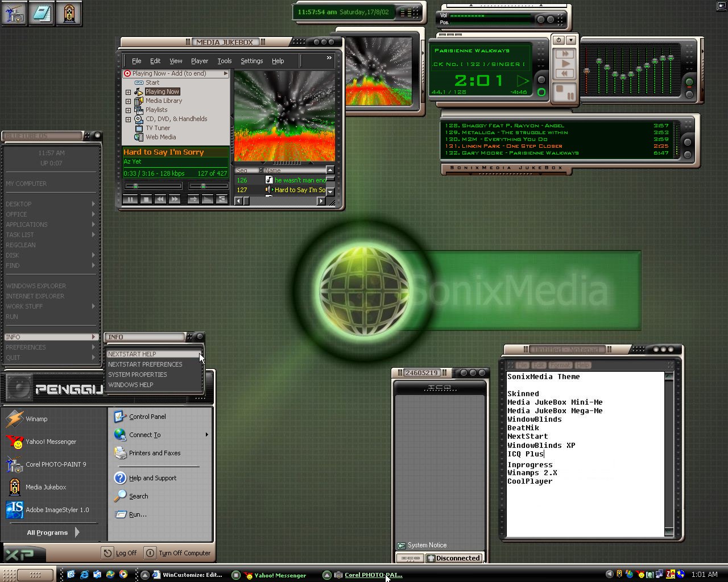Screen dimensions: 728x582
Task: Click the Vol bar on the mini player
Action: [490, 16]
